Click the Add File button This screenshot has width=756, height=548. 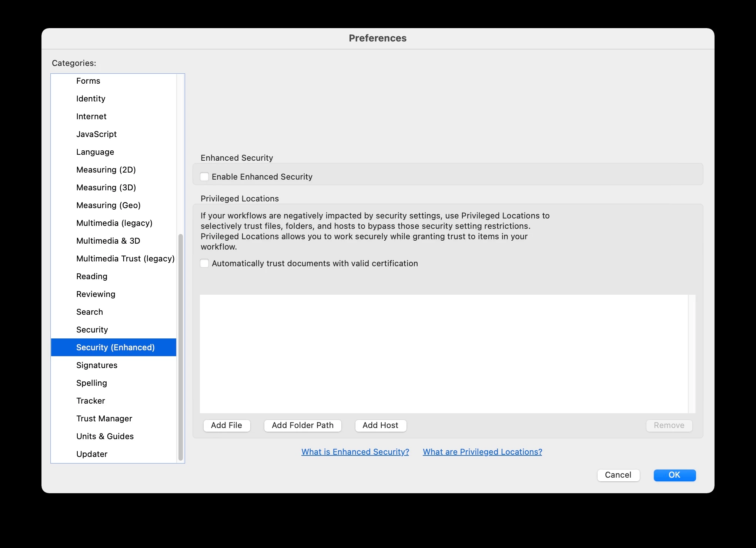(x=227, y=425)
